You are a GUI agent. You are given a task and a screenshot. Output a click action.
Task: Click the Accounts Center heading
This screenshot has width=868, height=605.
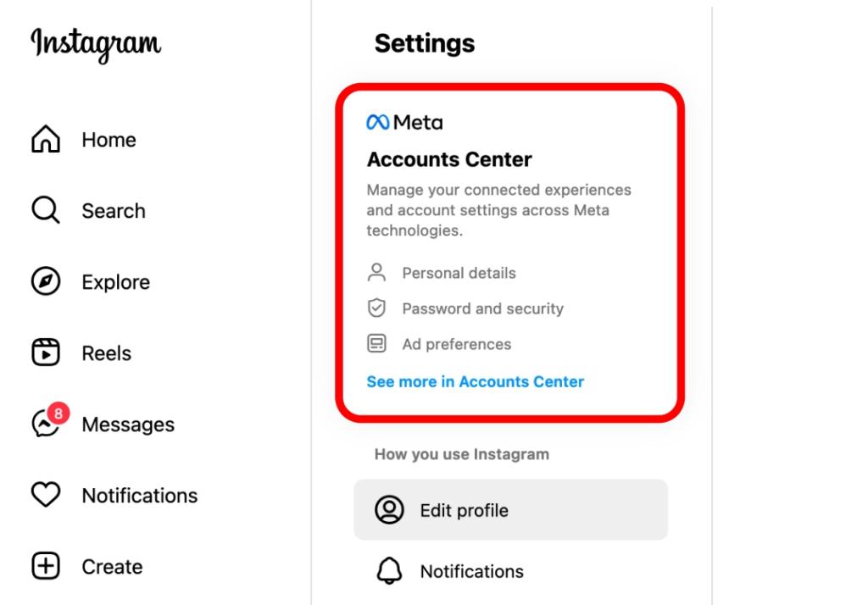pos(449,159)
